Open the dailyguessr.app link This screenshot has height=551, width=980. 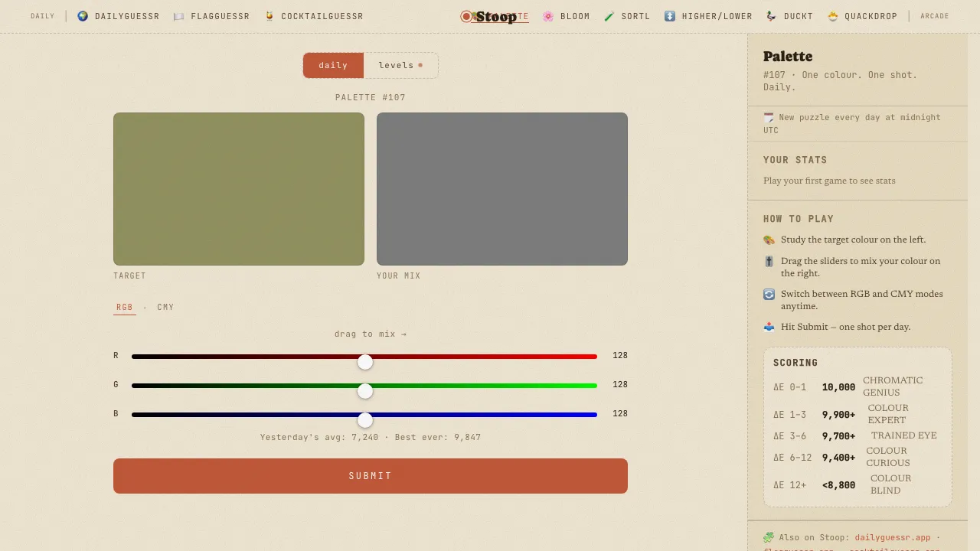[x=893, y=537]
